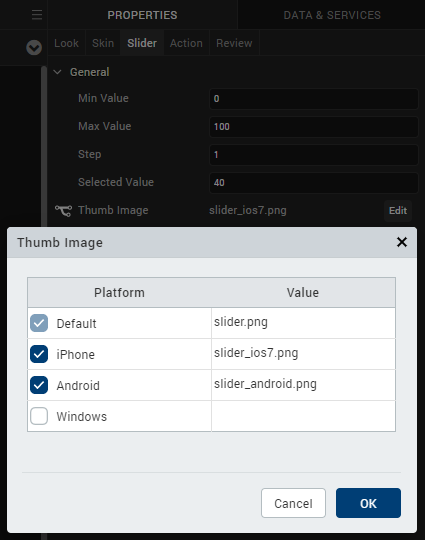
Task: Click the Edit button for Thumb Image
Action: pyautogui.click(x=398, y=210)
